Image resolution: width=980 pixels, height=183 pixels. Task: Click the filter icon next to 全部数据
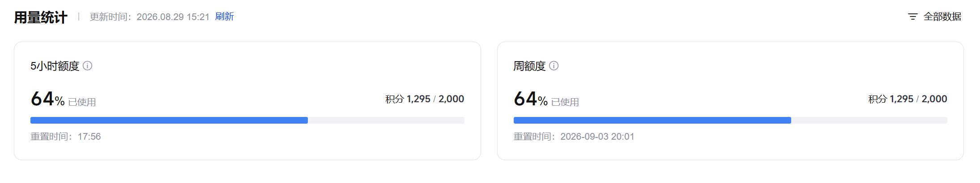pyautogui.click(x=913, y=17)
